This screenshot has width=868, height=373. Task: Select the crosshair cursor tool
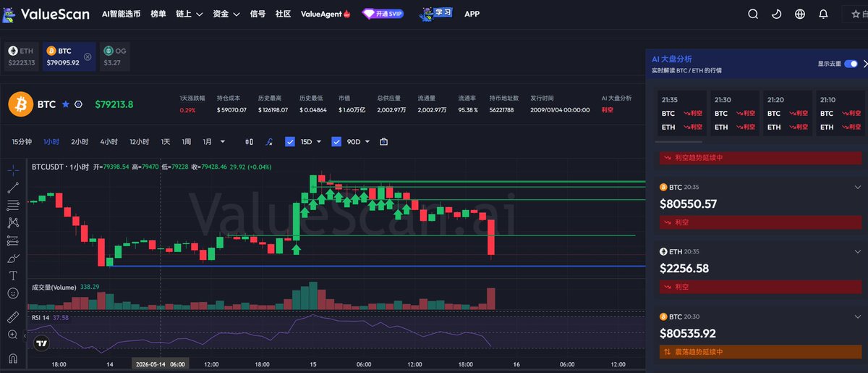(13, 170)
